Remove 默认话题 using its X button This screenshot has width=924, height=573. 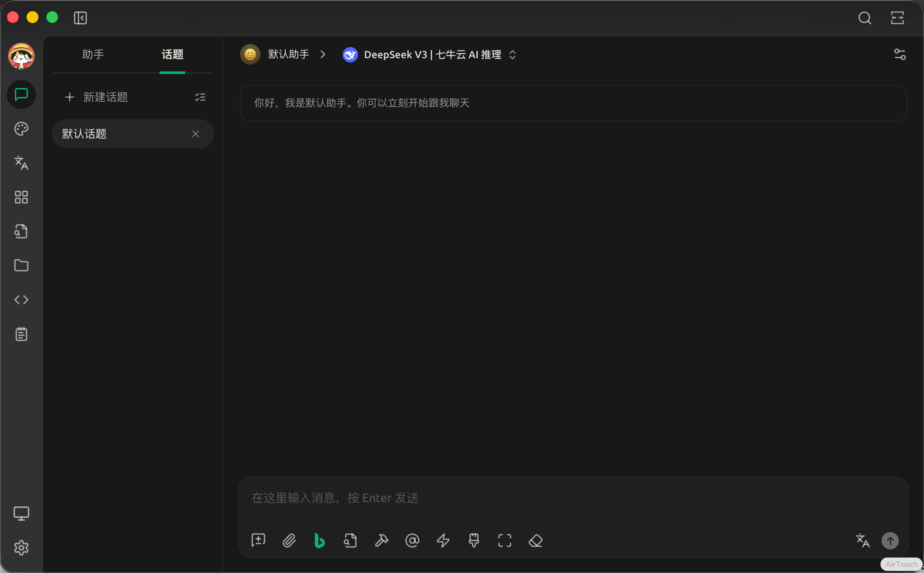pyautogui.click(x=195, y=134)
